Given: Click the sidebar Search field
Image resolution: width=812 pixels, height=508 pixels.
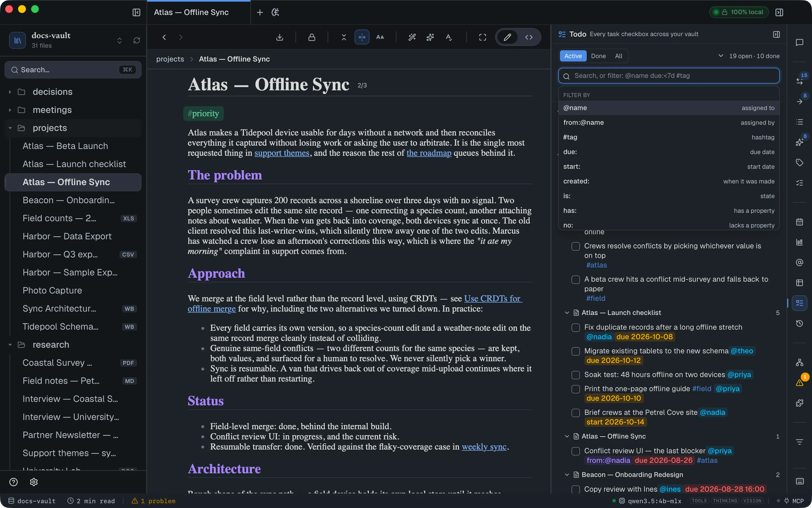Looking at the screenshot, I should pos(73,70).
